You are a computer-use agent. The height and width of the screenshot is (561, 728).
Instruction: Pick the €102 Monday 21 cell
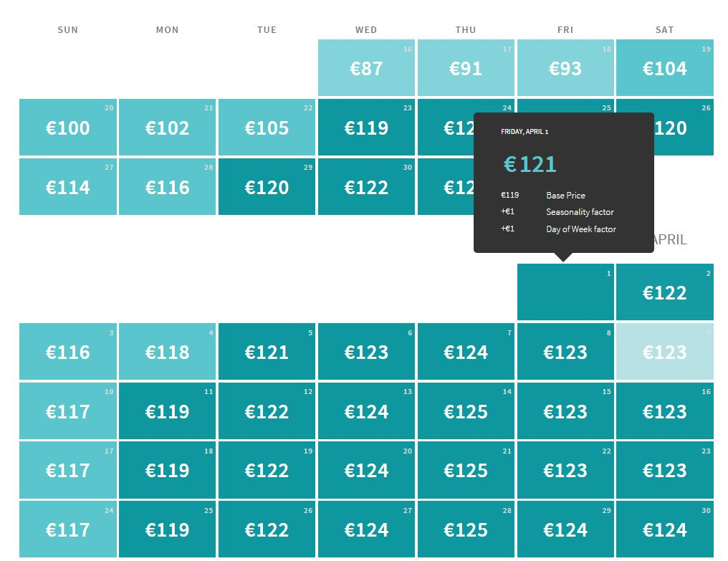167,128
